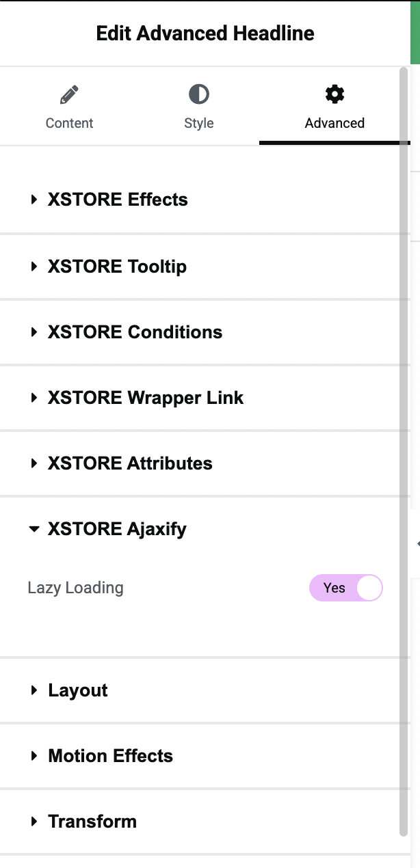Viewport: 420px width, 868px height.
Task: Expand the Transform section
Action: 200,822
